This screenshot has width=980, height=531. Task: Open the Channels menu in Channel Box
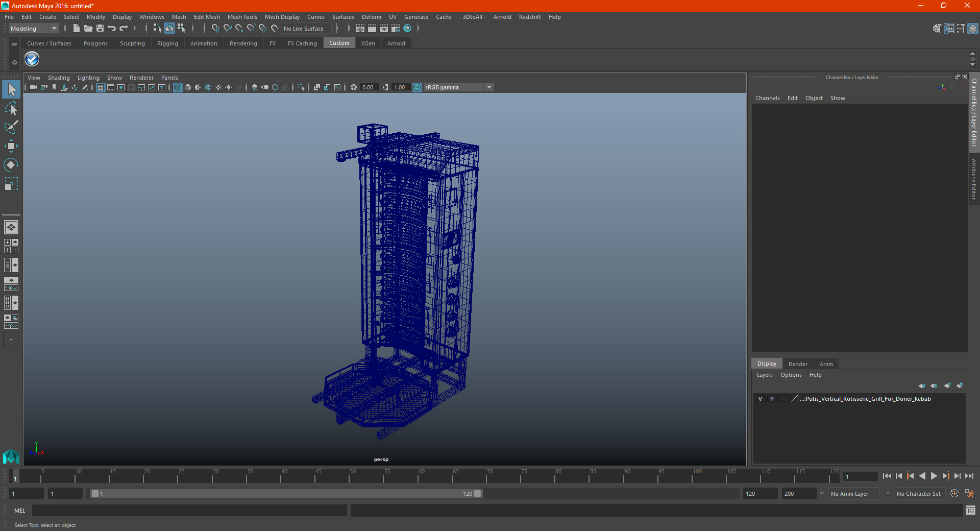pos(768,98)
